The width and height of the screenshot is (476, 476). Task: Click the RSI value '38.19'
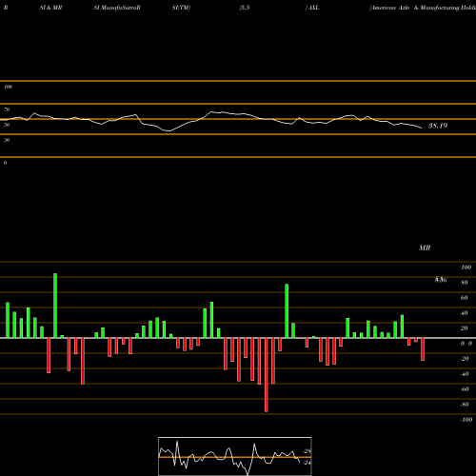pos(438,126)
